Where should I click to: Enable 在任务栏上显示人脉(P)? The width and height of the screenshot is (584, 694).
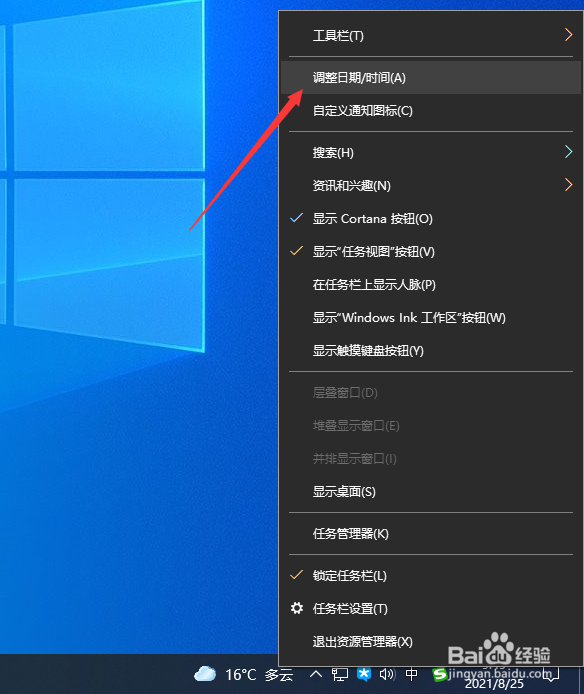tap(430, 285)
